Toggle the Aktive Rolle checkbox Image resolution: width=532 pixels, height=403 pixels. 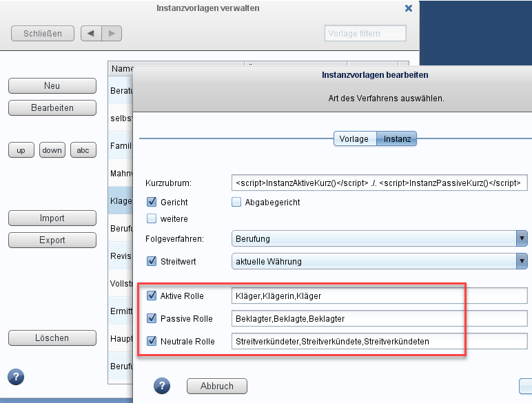pos(152,296)
